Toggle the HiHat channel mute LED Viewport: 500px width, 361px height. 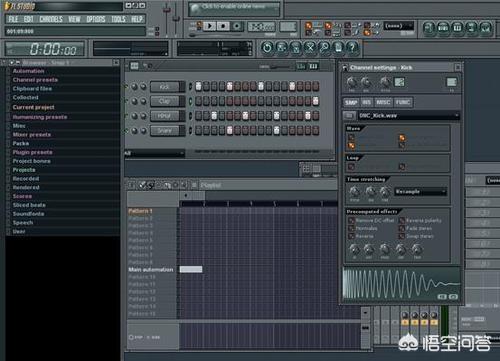[126, 116]
